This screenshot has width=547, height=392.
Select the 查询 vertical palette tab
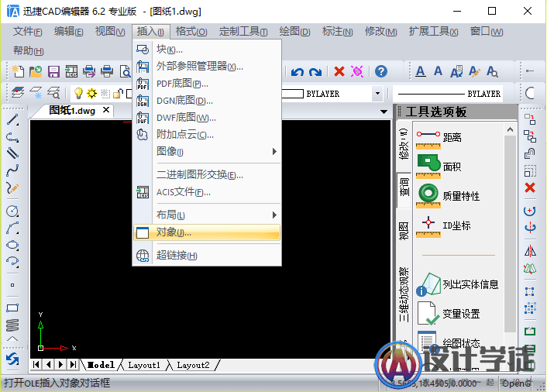coord(404,191)
